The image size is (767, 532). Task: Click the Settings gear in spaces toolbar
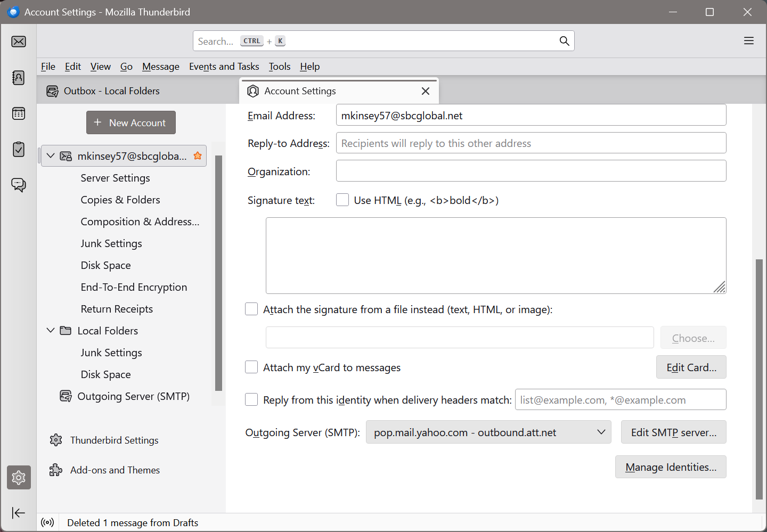tap(19, 477)
